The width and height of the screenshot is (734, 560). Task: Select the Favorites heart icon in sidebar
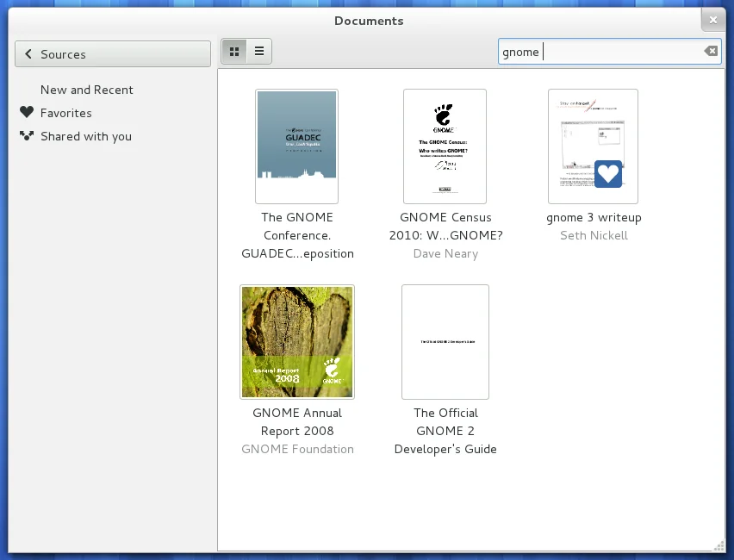(25, 113)
